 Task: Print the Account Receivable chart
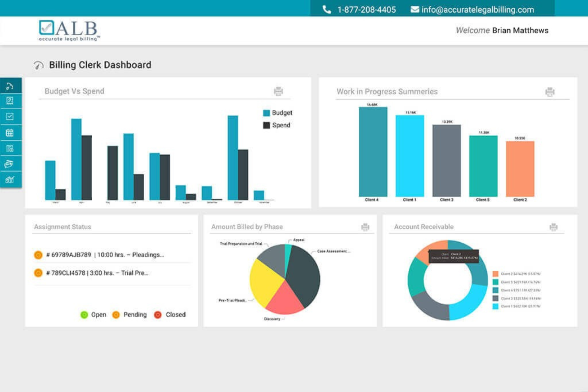[553, 227]
